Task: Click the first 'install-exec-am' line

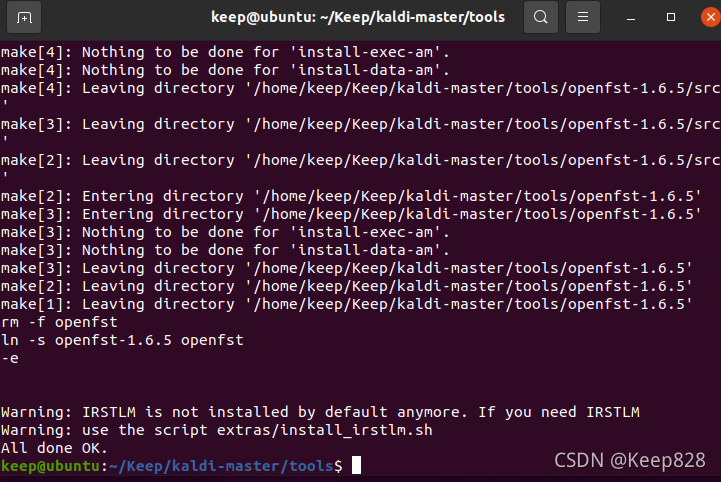Action: pyautogui.click(x=225, y=52)
